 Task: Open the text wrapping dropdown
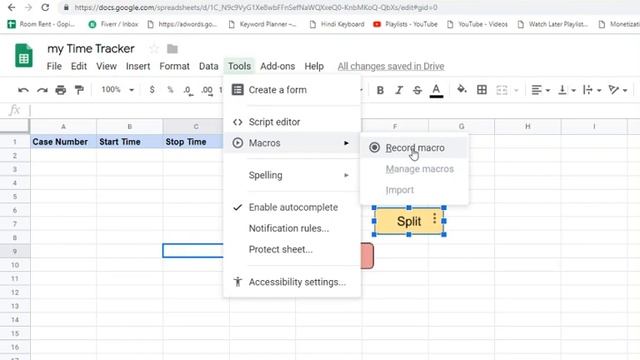click(592, 90)
